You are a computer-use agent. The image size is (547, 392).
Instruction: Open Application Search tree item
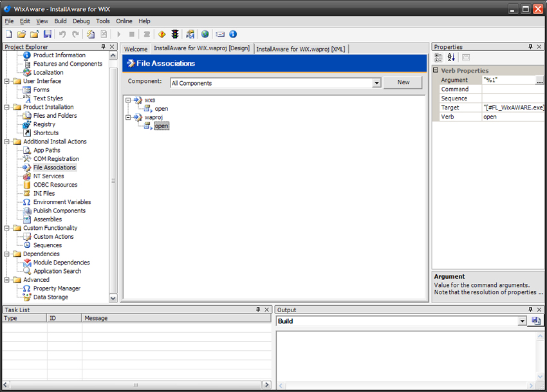point(57,271)
